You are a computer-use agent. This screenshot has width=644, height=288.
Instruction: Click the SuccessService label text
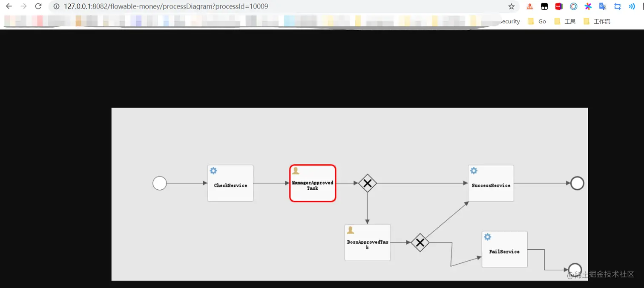click(x=491, y=185)
